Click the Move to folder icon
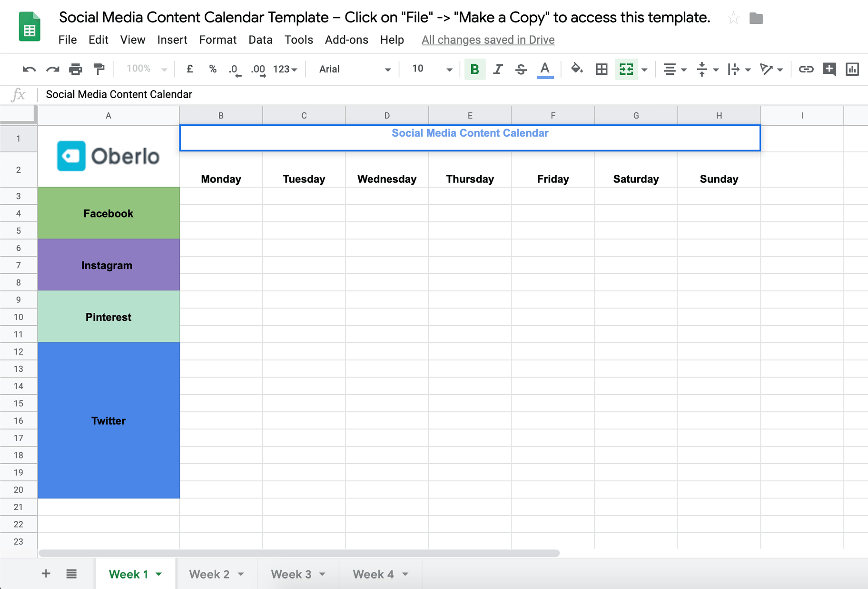Screen dimensions: 868x589 coord(756,19)
